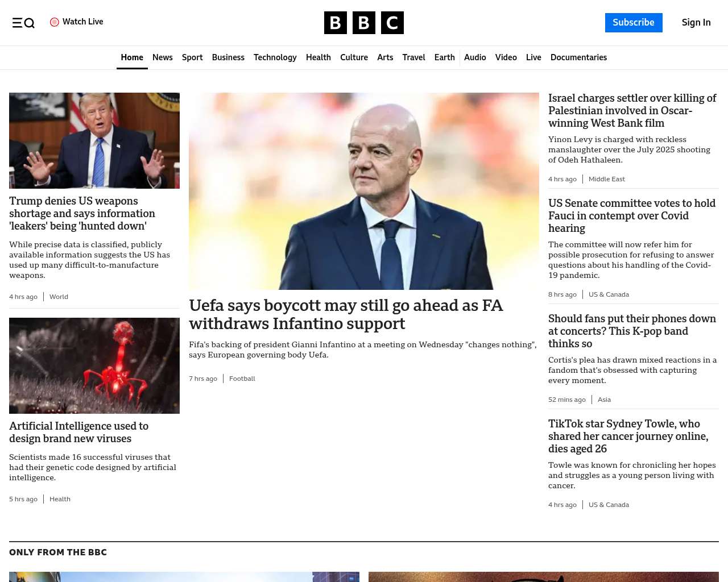Click the Only from the BBC heading
The image size is (728, 582).
click(58, 552)
